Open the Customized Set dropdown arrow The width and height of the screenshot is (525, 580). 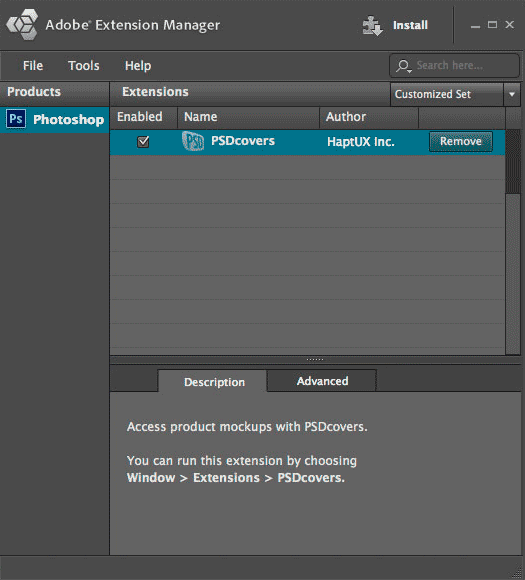tap(512, 94)
